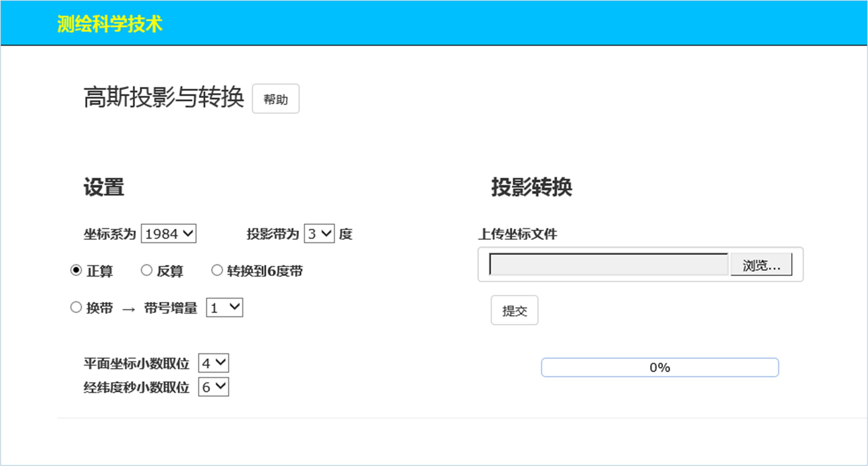Click the 高斯投影与转换 page heading
The height and width of the screenshot is (466, 868).
(163, 97)
